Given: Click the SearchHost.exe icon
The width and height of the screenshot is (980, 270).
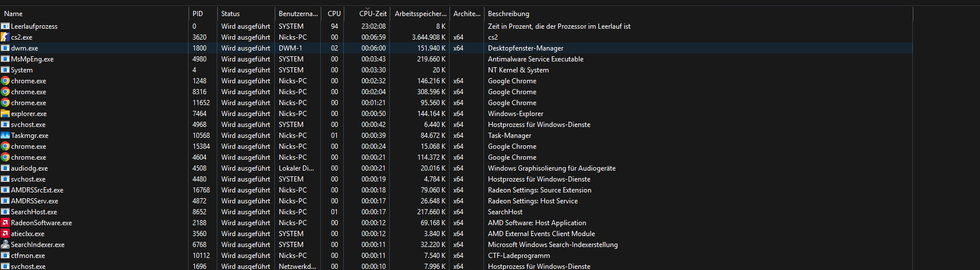Looking at the screenshot, I should 5,212.
